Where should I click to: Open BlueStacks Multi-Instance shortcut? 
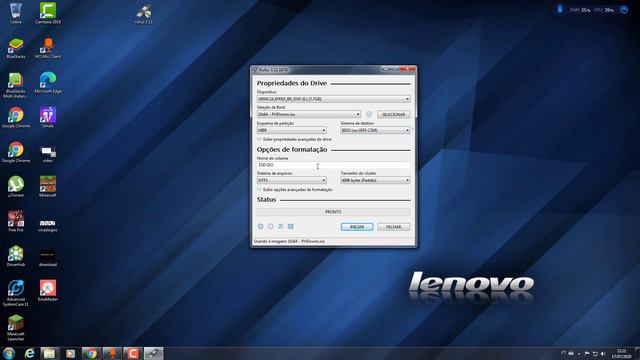[16, 85]
